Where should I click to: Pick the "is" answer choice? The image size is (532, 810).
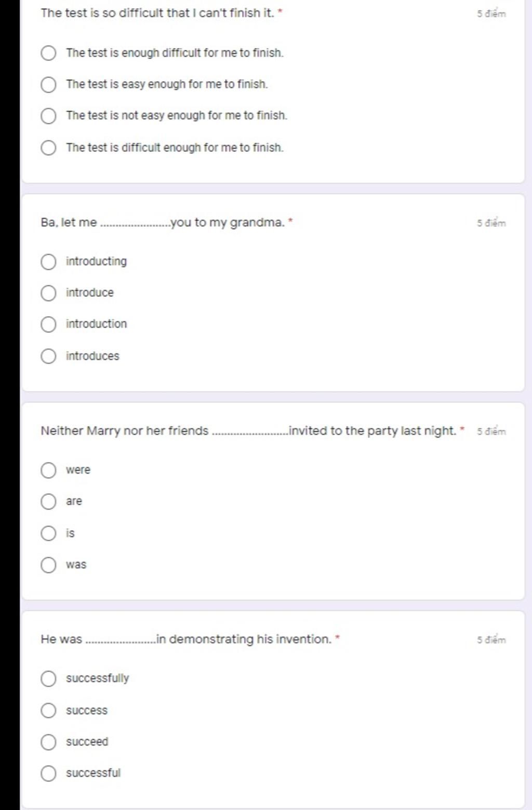[x=48, y=533]
